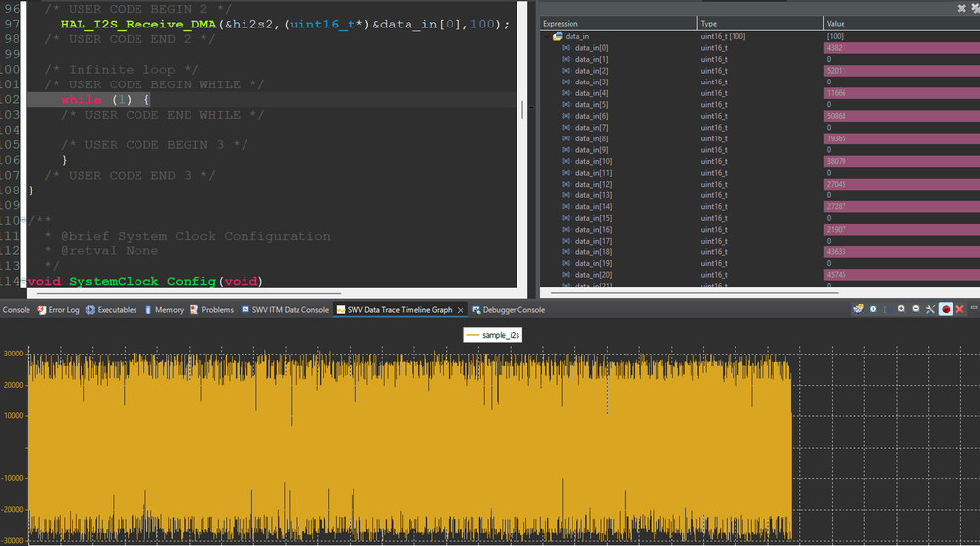980x546 pixels.
Task: Click the graph info circle icon
Action: (873, 309)
